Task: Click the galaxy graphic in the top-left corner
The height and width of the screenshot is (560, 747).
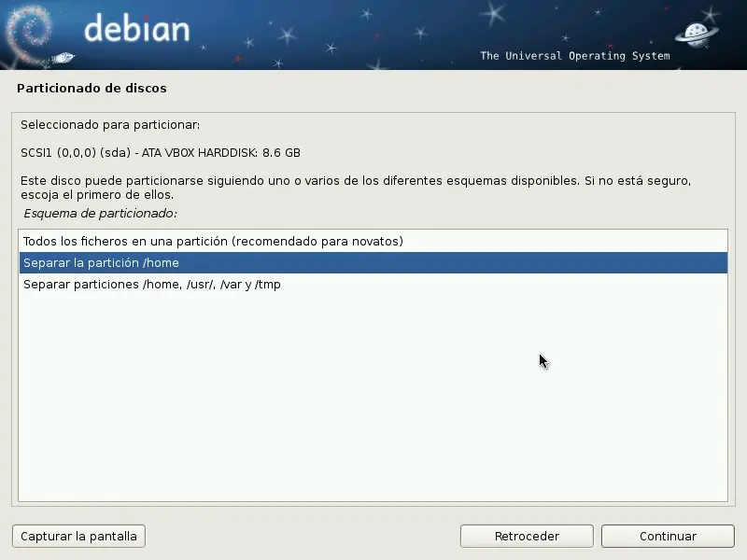Action: tap(28, 33)
